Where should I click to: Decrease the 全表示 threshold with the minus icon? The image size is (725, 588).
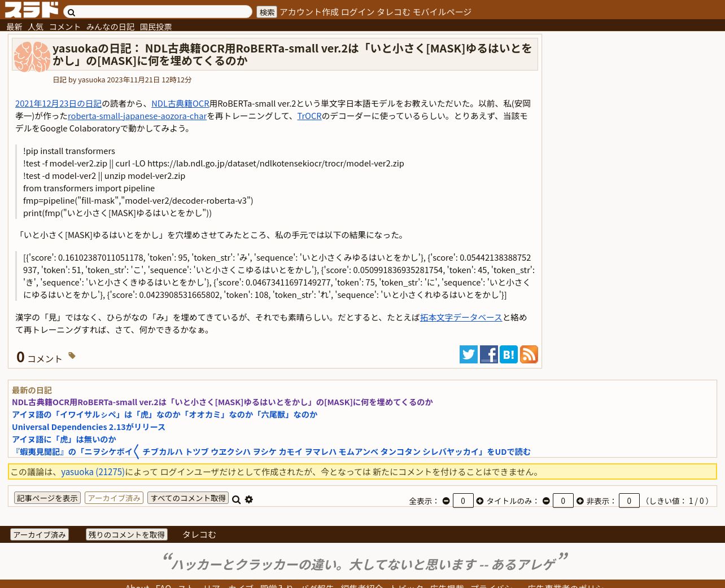pyautogui.click(x=446, y=501)
